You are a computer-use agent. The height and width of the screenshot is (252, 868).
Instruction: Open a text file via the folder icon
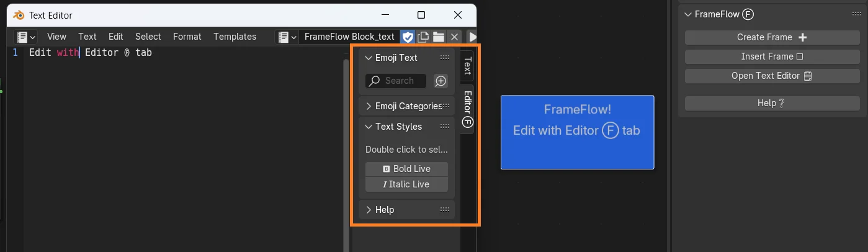[x=439, y=37]
